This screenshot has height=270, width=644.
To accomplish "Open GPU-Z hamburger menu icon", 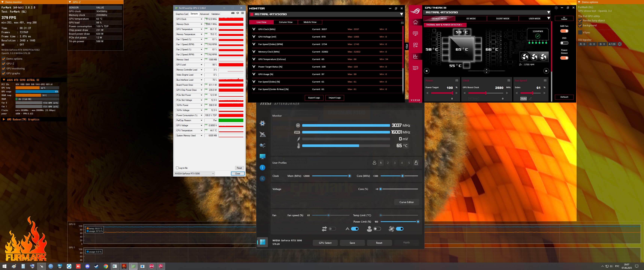I will click(242, 13).
